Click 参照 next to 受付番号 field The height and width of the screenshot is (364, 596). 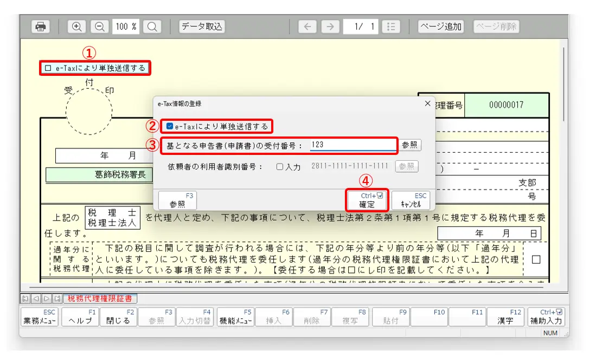tap(410, 145)
